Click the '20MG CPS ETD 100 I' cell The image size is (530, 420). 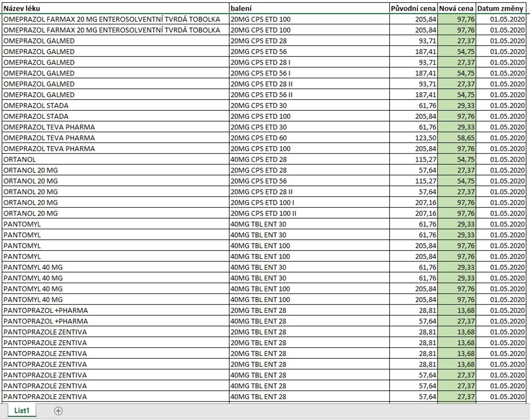coord(309,203)
